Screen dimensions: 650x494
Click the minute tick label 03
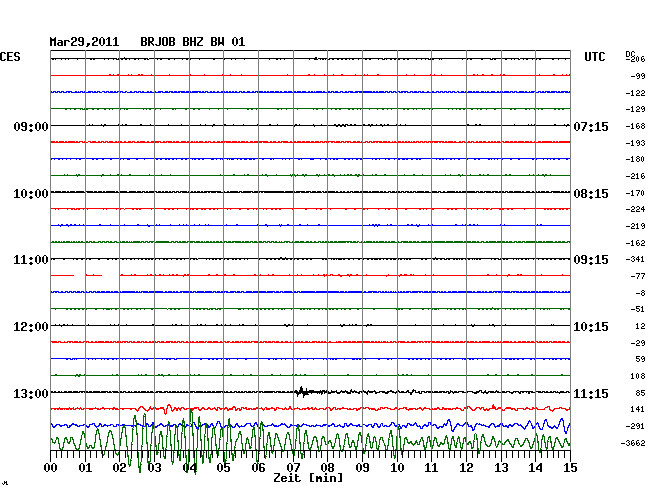155,468
